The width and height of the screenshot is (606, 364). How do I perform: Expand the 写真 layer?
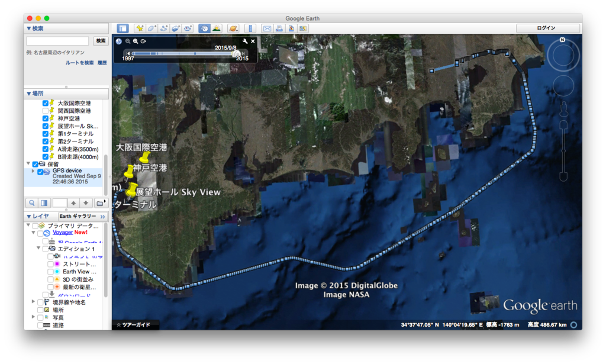(33, 317)
